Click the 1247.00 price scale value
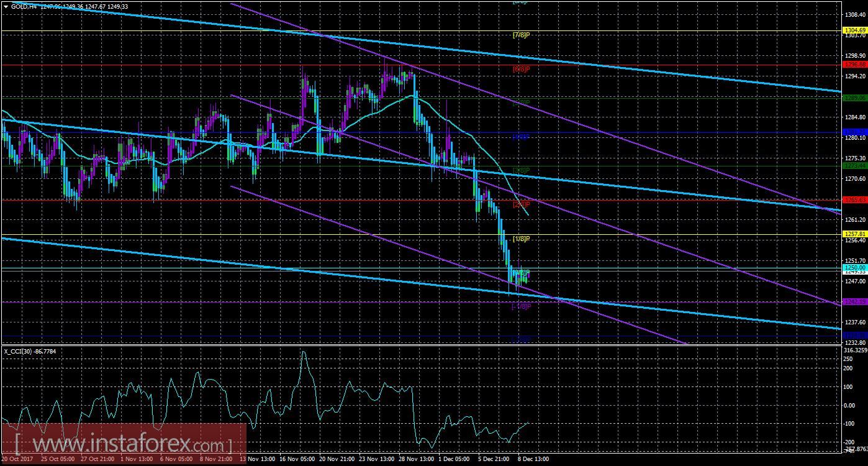Screen dimensions: 868x466 pyautogui.click(x=855, y=281)
